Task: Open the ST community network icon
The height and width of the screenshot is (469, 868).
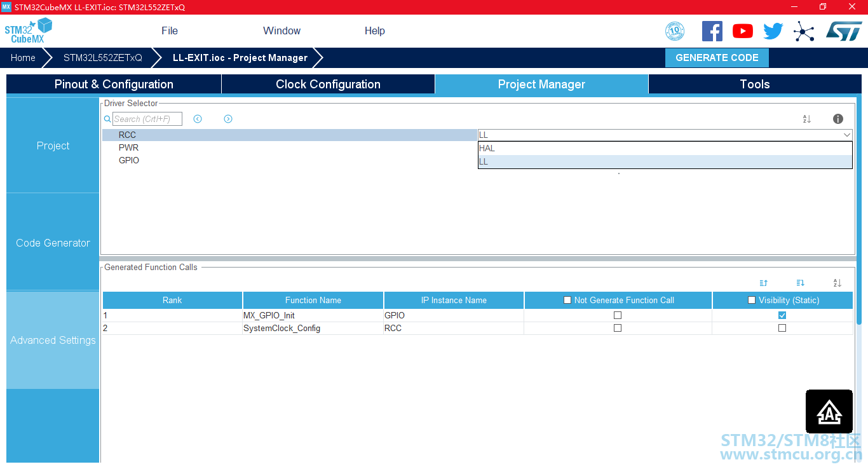Action: (x=804, y=31)
